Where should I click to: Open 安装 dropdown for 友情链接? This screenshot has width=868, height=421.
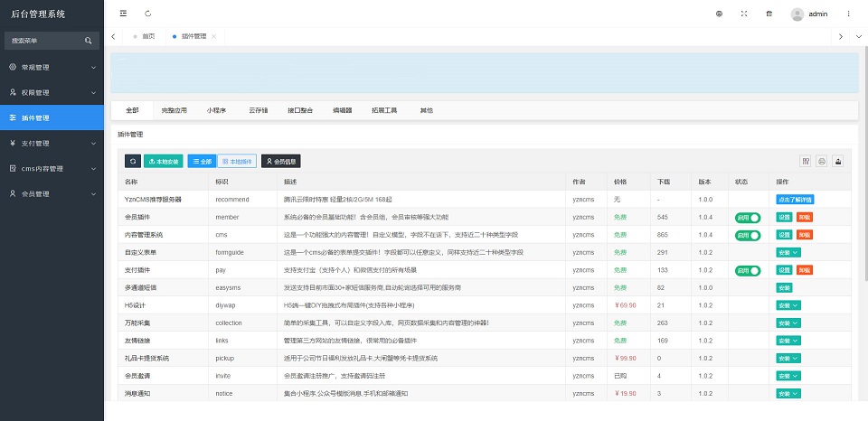[788, 341]
